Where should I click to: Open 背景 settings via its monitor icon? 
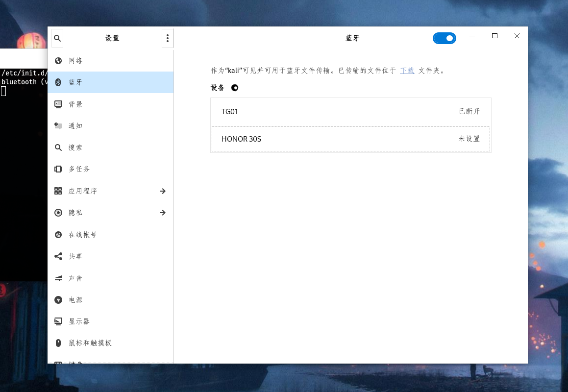click(x=58, y=104)
